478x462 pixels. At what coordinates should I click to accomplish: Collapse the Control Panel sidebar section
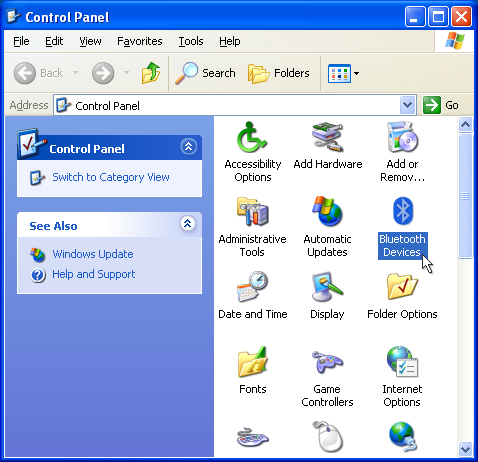[x=188, y=147]
